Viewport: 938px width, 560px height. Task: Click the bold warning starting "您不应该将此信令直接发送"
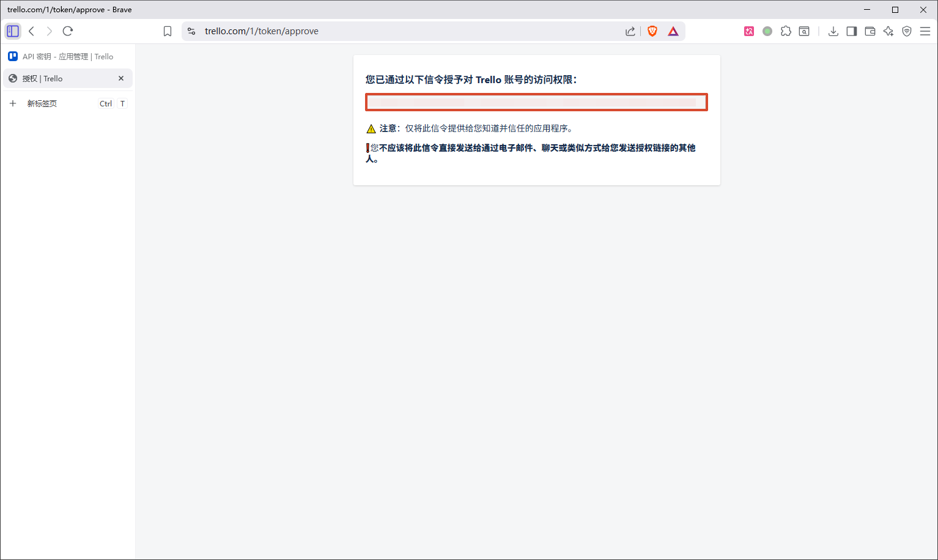(x=531, y=153)
